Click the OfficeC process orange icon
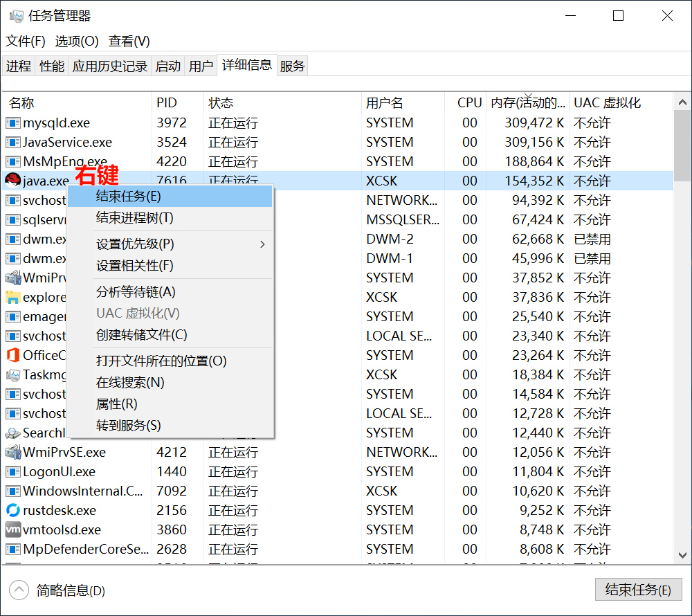The width and height of the screenshot is (692, 616). tap(12, 355)
